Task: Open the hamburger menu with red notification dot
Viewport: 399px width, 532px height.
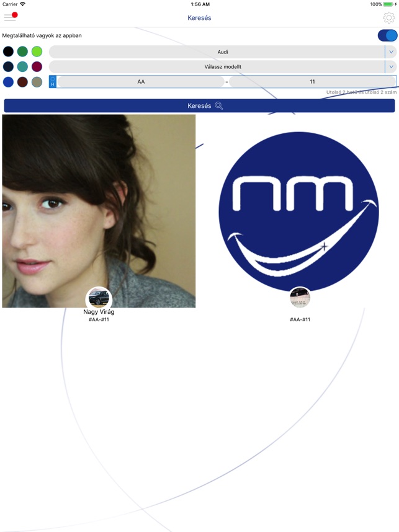Action: click(10, 17)
